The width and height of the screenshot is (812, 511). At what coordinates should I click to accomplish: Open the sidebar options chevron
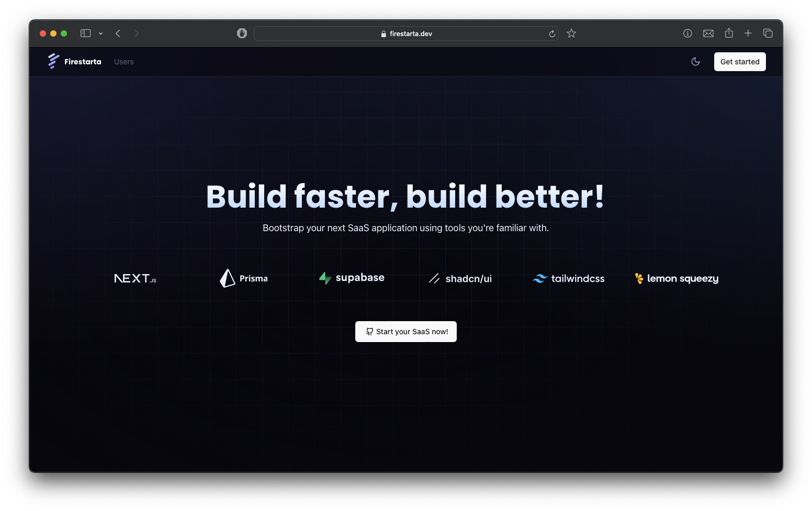(100, 33)
